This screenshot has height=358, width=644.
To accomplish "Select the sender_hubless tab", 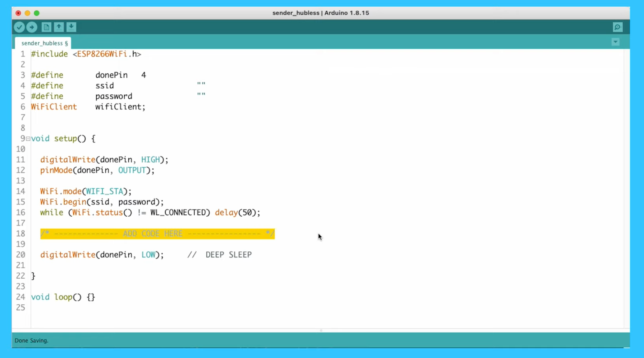I will point(43,43).
